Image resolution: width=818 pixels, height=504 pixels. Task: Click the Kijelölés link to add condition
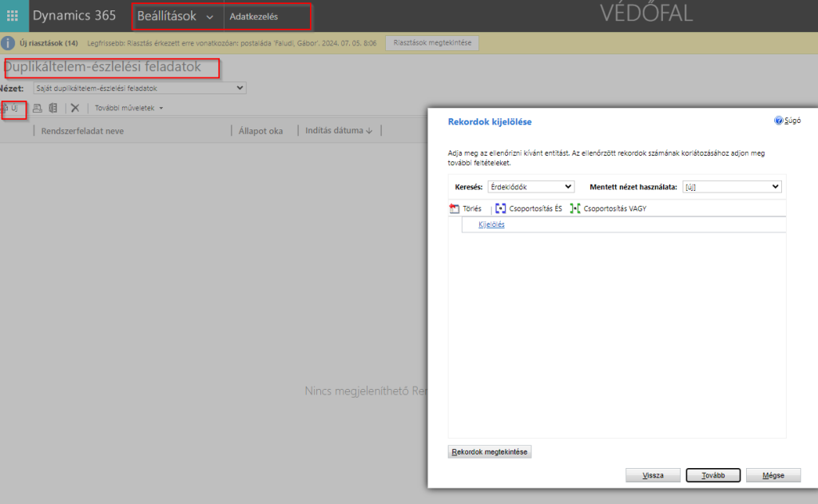[491, 224]
